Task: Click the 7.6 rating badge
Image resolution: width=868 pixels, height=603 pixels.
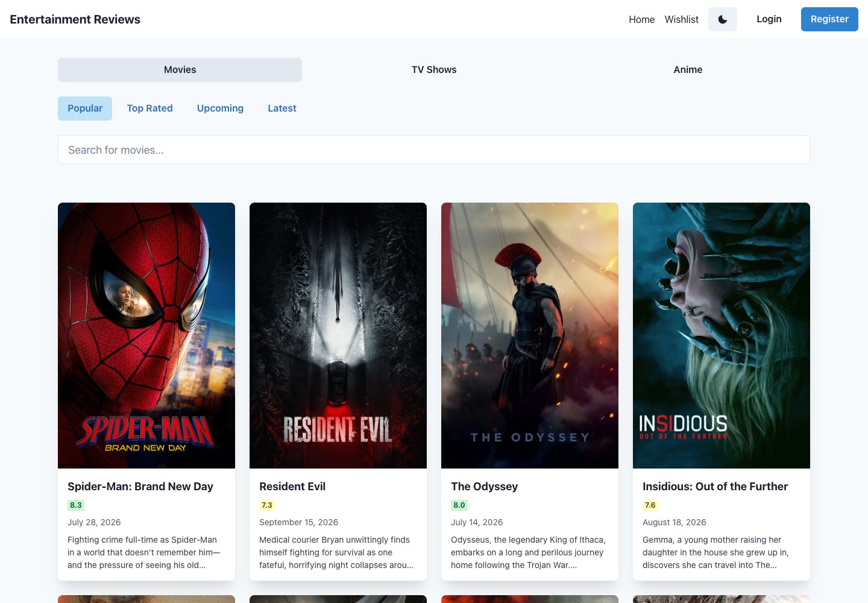Action: tap(650, 505)
